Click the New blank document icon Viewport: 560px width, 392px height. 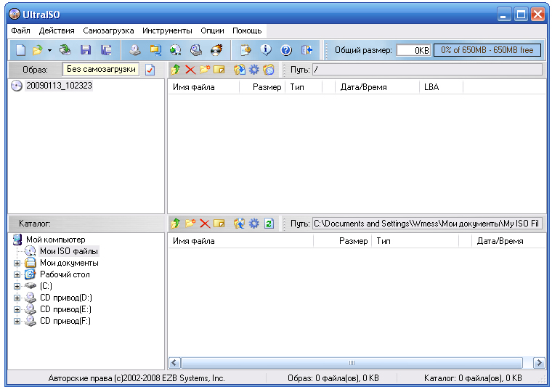tap(21, 50)
